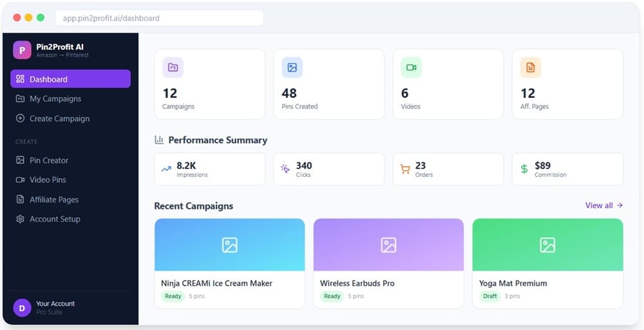Click the Create Campaign plus-circle icon

coord(20,119)
